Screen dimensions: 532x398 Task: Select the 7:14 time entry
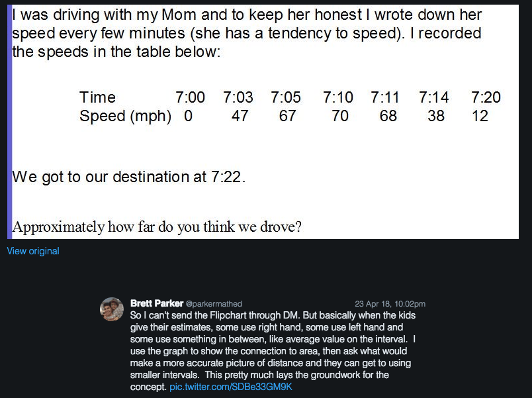pyautogui.click(x=434, y=97)
